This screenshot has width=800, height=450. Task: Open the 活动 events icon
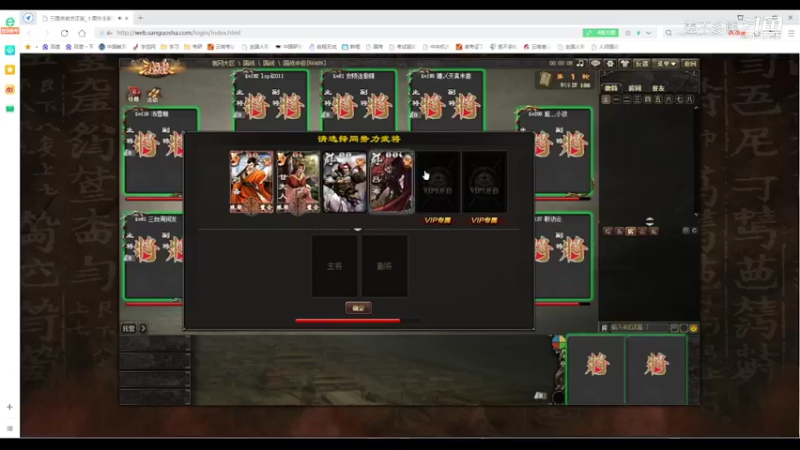(153, 94)
